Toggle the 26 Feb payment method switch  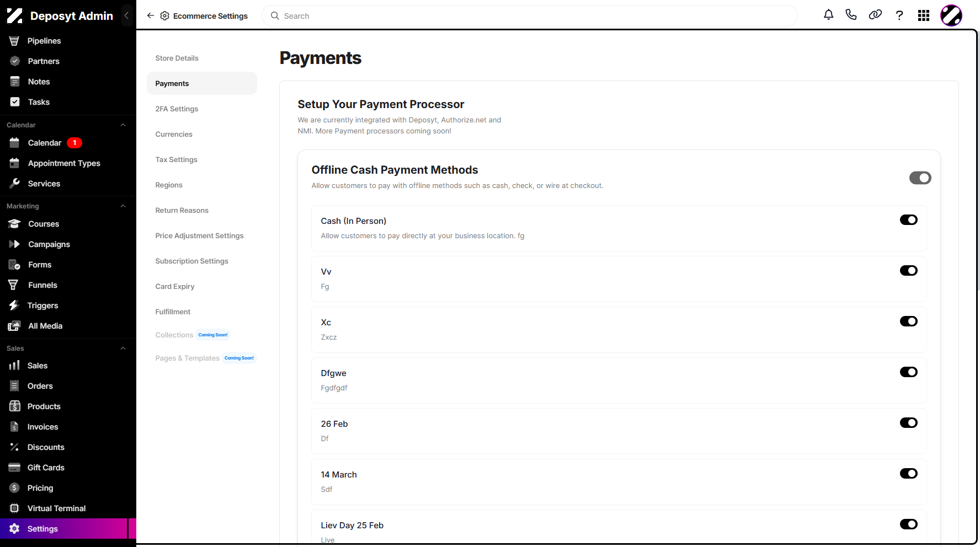coord(908,423)
